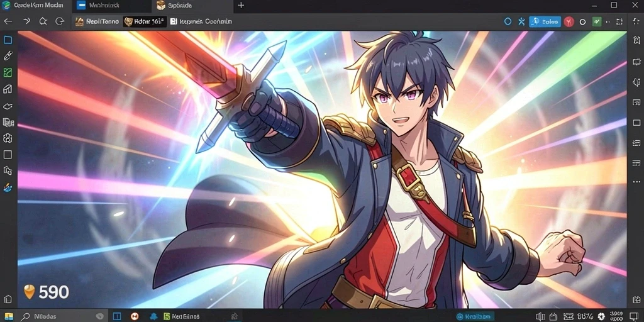Click the taskbar search box
The width and height of the screenshot is (644, 322).
click(x=62, y=316)
